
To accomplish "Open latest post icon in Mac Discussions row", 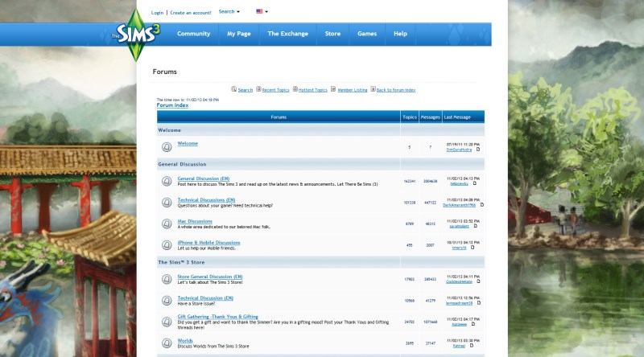I will tap(475, 226).
